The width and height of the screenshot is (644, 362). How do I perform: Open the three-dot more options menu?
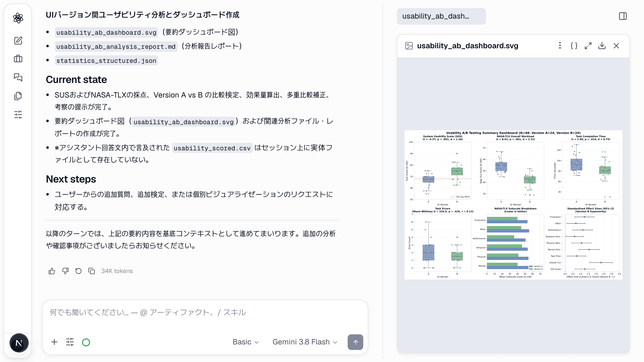click(x=560, y=46)
